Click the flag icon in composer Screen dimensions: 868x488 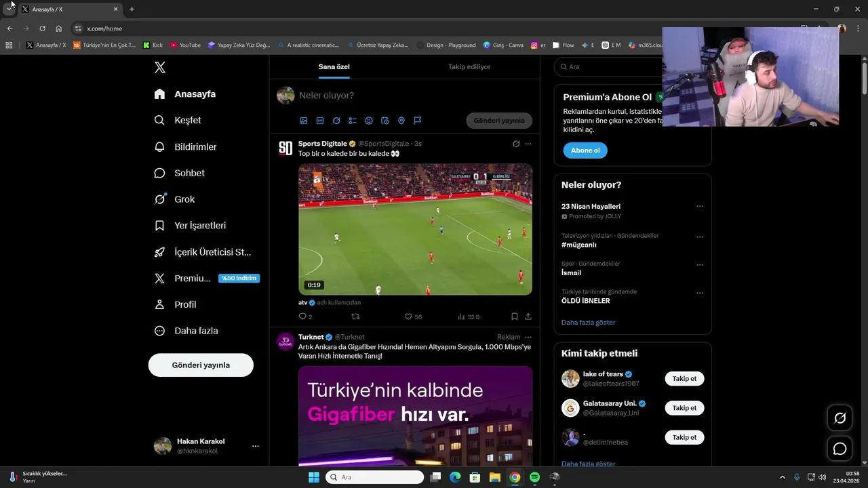pos(418,121)
